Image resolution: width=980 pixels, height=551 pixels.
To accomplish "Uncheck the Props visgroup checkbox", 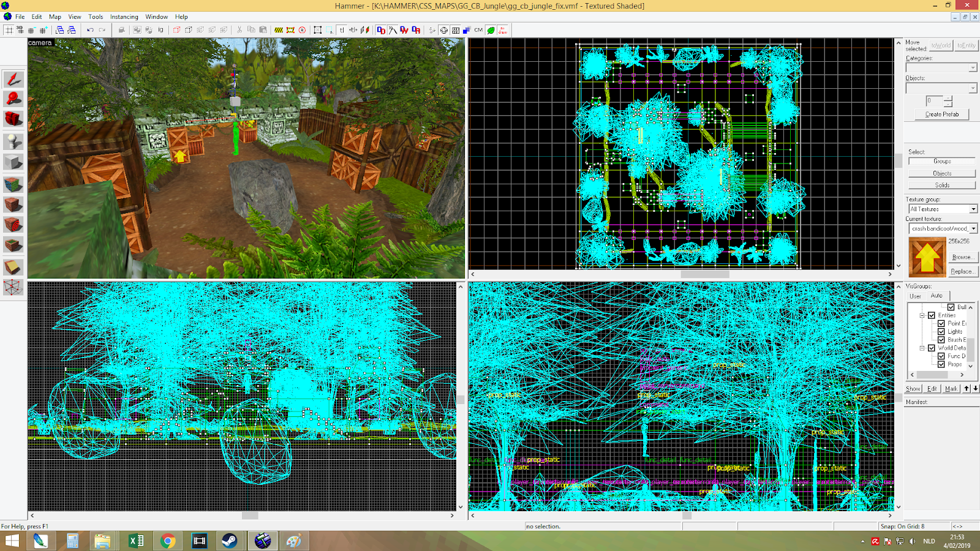I will [x=941, y=364].
